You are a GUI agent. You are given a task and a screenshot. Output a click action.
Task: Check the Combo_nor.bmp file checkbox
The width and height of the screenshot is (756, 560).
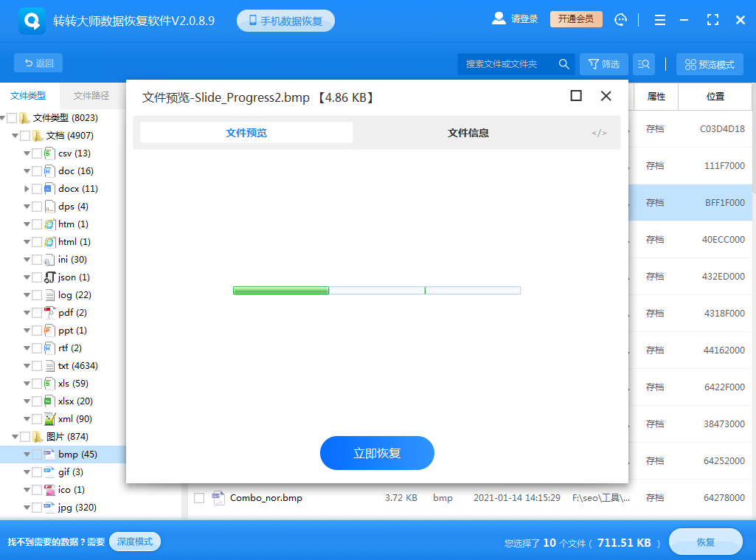(198, 498)
